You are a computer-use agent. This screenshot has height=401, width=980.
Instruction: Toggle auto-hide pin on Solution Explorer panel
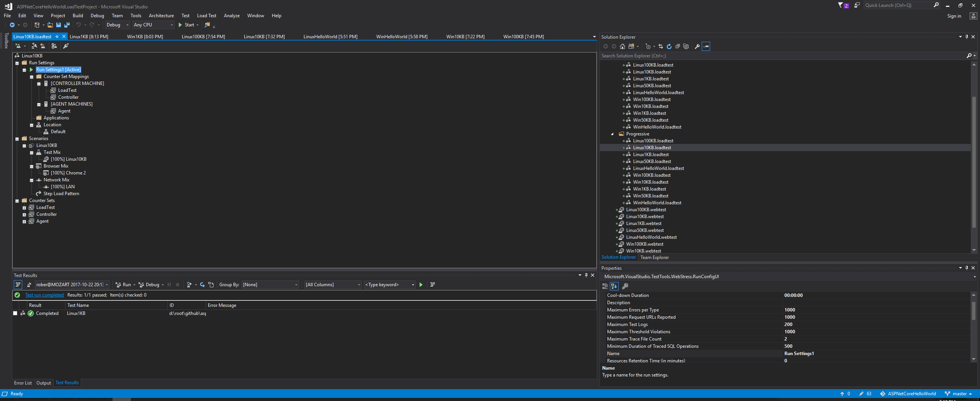[x=967, y=37]
